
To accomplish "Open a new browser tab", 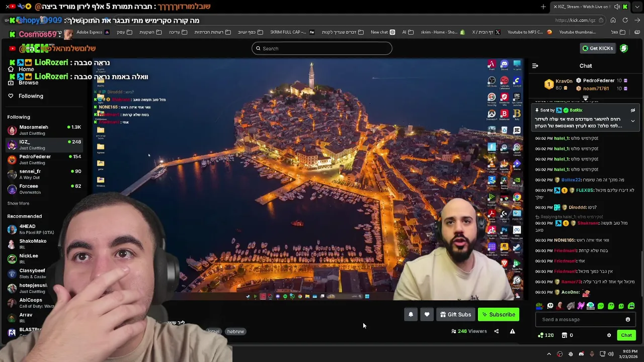I will pos(543,7).
